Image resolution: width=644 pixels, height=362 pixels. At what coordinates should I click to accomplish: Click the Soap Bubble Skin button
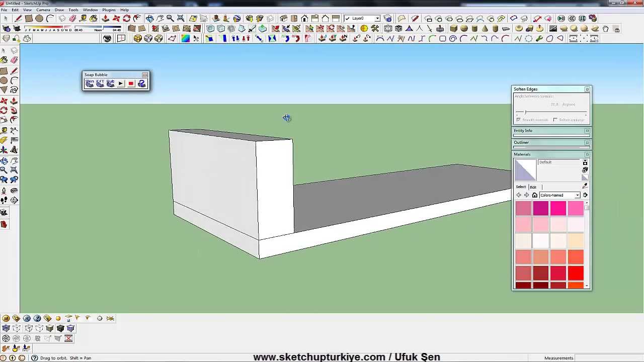coord(90,83)
